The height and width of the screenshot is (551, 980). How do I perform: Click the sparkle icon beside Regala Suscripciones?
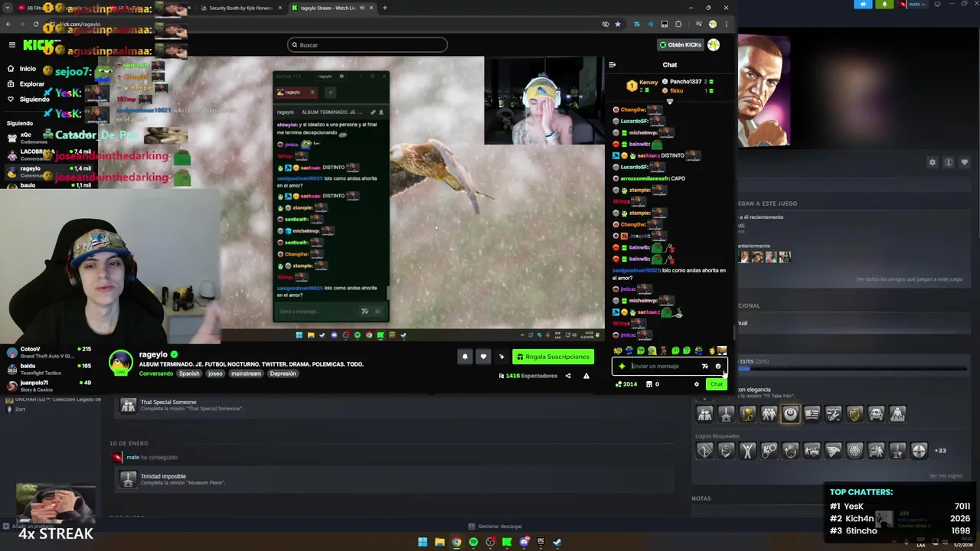coord(502,357)
